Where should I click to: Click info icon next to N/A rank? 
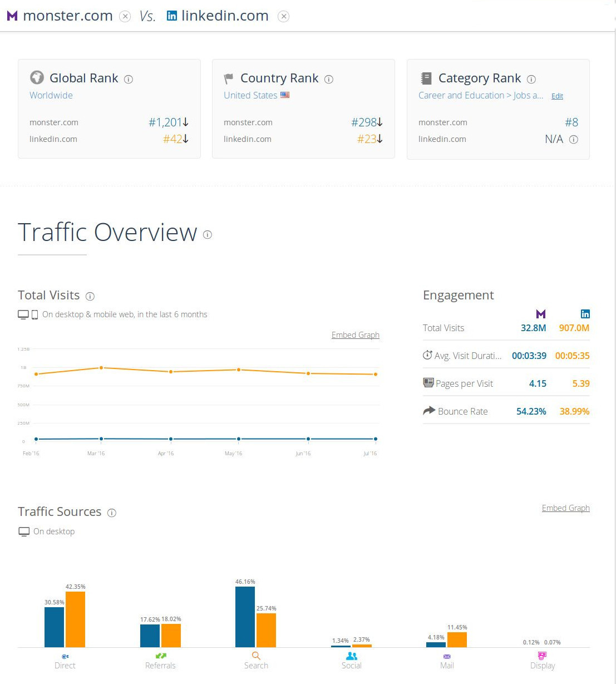574,140
